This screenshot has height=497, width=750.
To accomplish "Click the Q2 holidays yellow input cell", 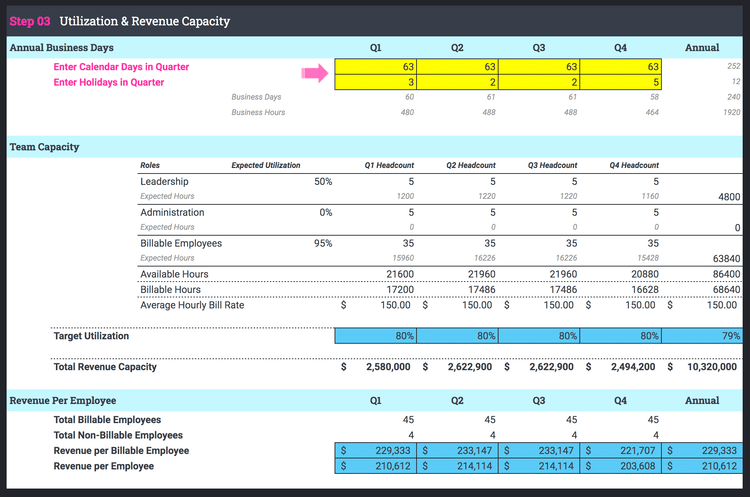I will pos(458,82).
